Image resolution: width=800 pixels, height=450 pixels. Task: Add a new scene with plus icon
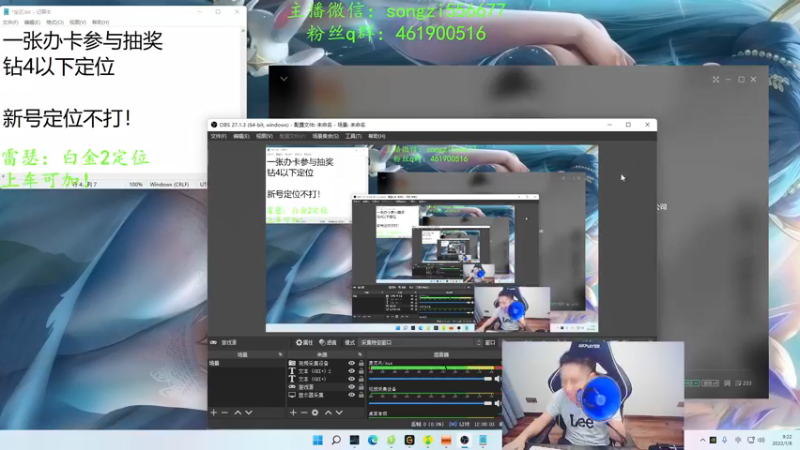[214, 412]
